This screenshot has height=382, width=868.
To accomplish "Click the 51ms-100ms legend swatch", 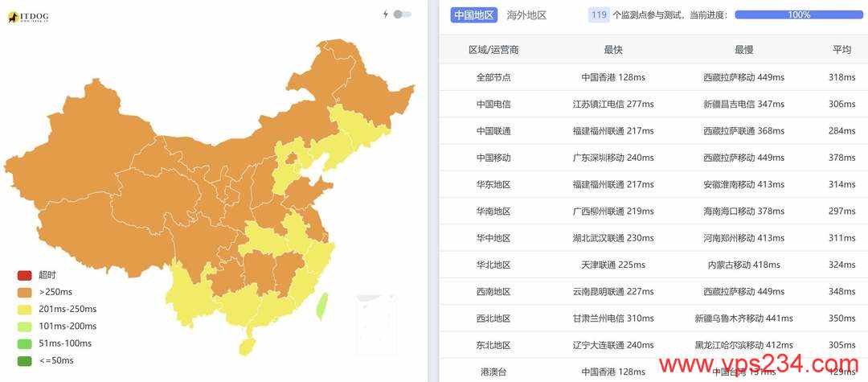I will coord(25,343).
